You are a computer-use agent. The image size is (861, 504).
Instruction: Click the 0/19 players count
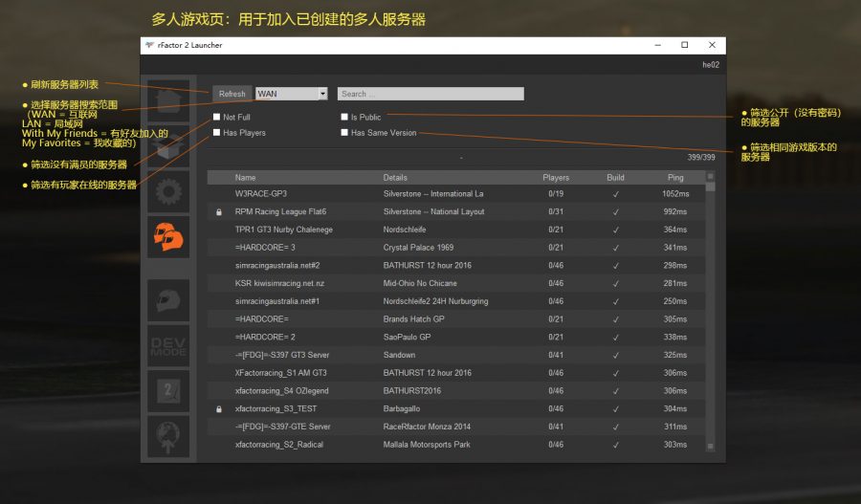(x=556, y=194)
